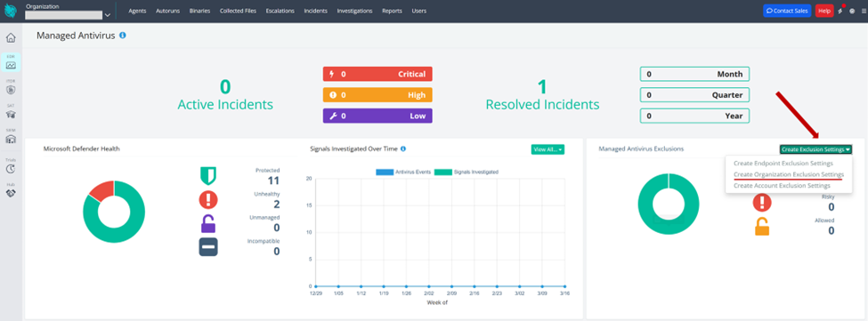Click the Unhealthy count 2
868x321 pixels.
[276, 204]
